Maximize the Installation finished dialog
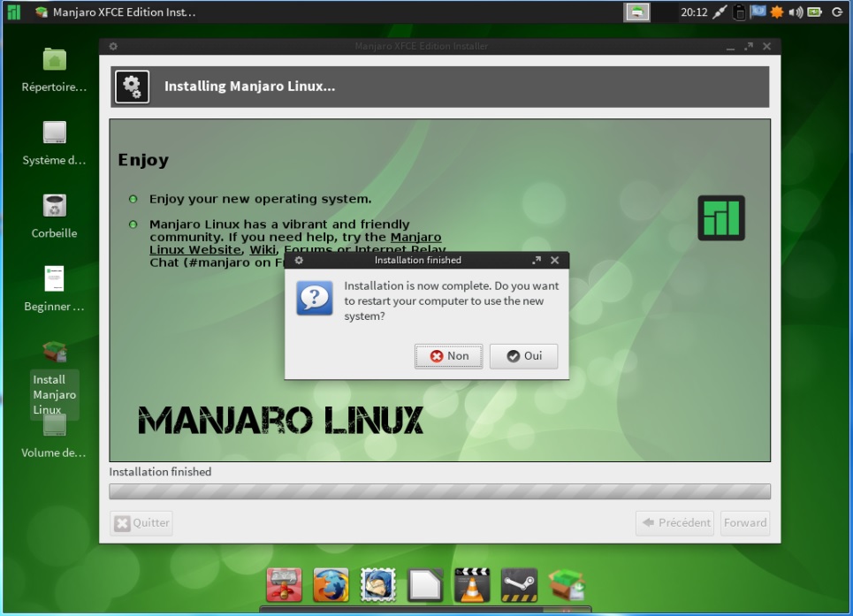 tap(537, 260)
